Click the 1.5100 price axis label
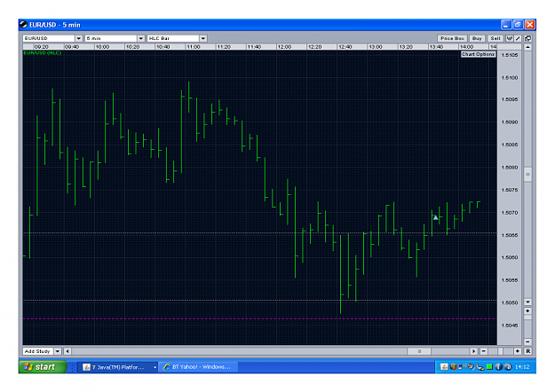 pyautogui.click(x=510, y=78)
